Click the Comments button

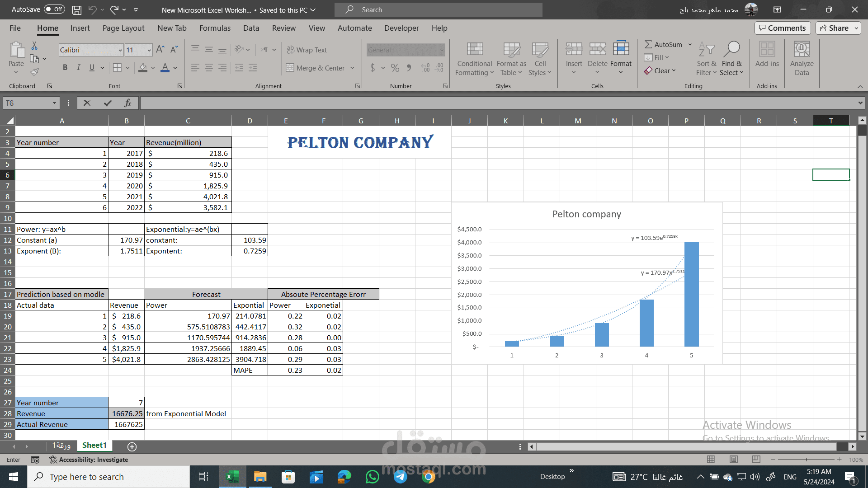point(782,28)
